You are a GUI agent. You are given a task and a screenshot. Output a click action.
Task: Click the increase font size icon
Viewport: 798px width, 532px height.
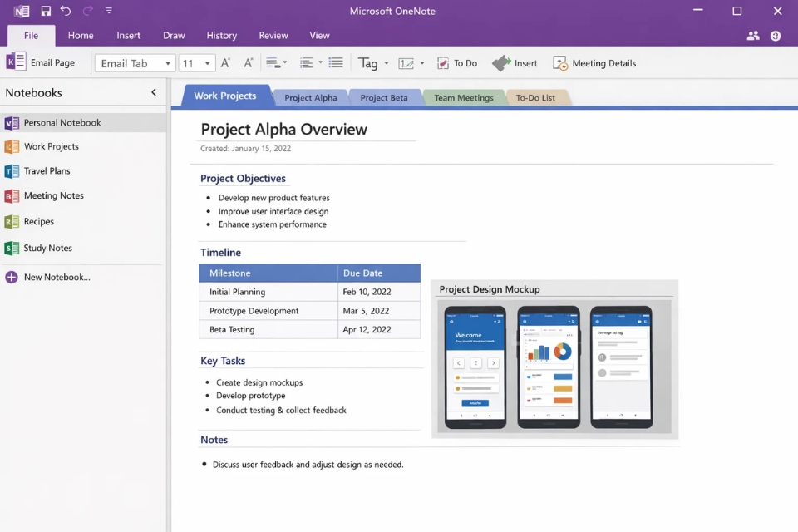[226, 62]
